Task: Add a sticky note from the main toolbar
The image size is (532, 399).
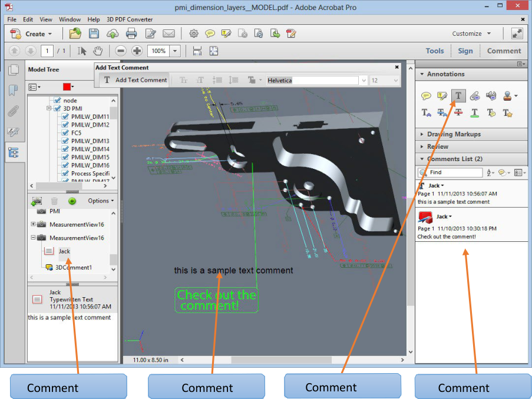Action: 210,34
